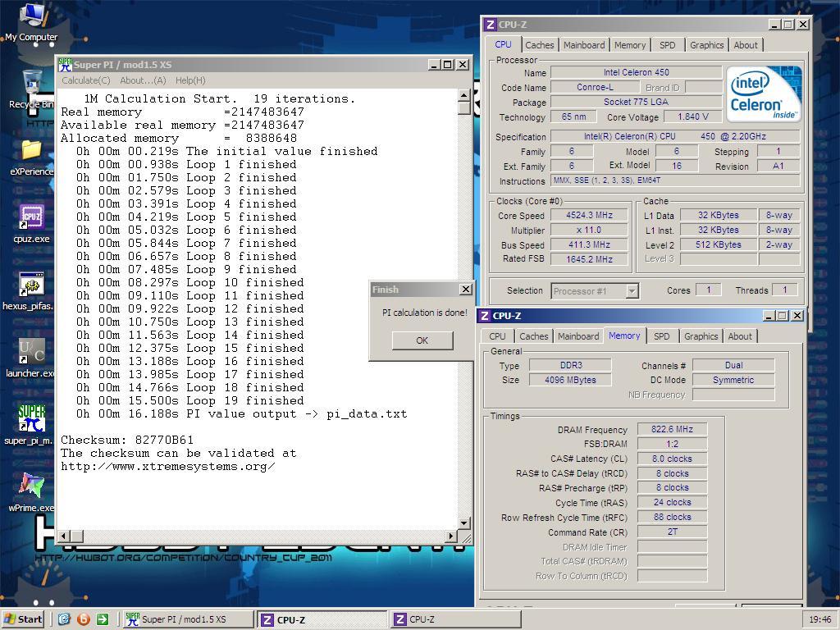Select Mainboard tab in lower CPU-Z window
The image size is (840, 630).
[578, 336]
